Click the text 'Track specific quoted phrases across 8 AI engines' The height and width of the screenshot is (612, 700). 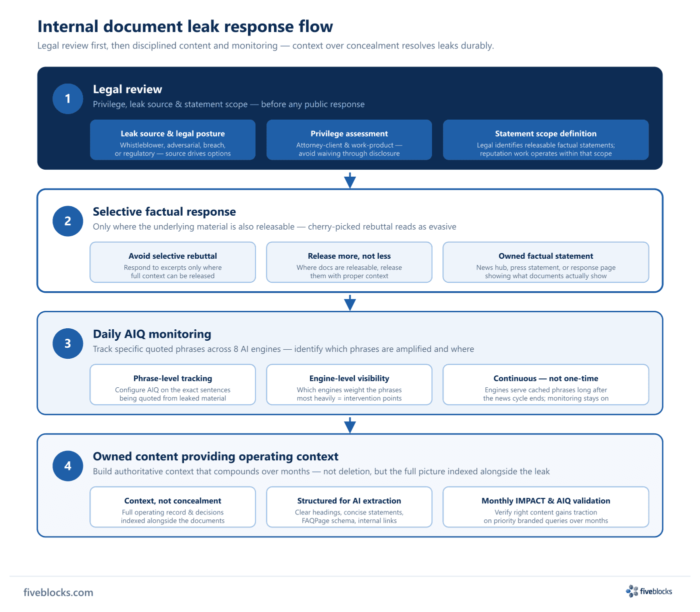[x=186, y=349]
